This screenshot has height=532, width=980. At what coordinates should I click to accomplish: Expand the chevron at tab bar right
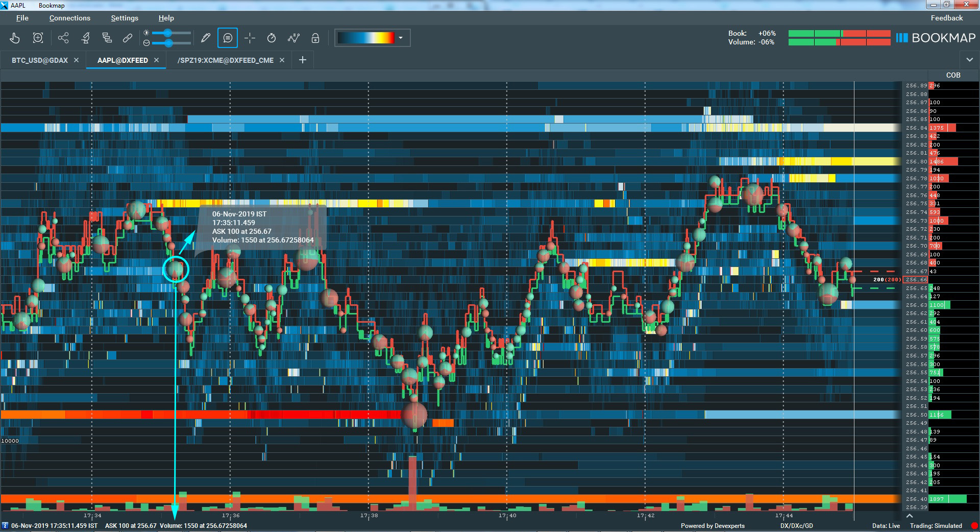(969, 60)
